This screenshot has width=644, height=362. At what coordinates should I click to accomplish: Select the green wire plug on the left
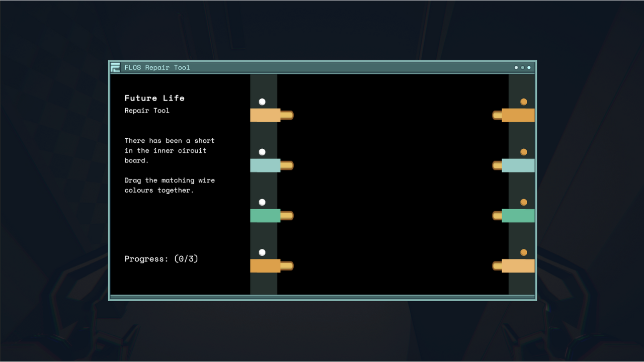[x=272, y=216]
